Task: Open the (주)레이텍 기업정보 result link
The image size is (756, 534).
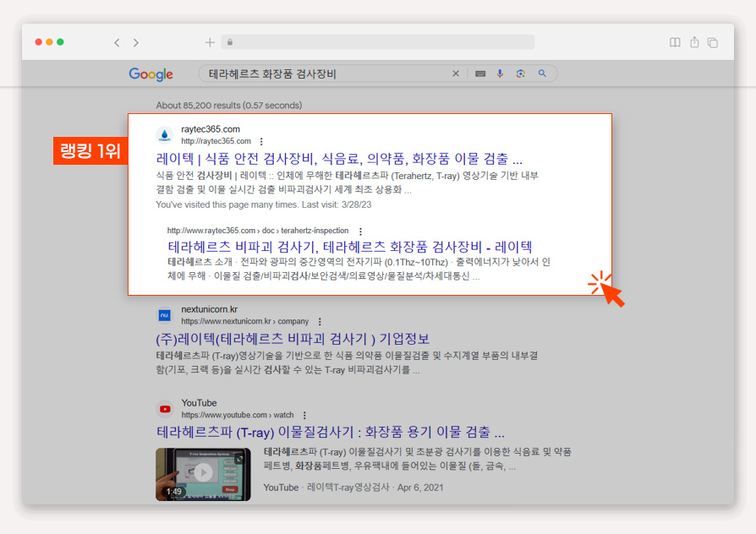Action: (x=293, y=339)
